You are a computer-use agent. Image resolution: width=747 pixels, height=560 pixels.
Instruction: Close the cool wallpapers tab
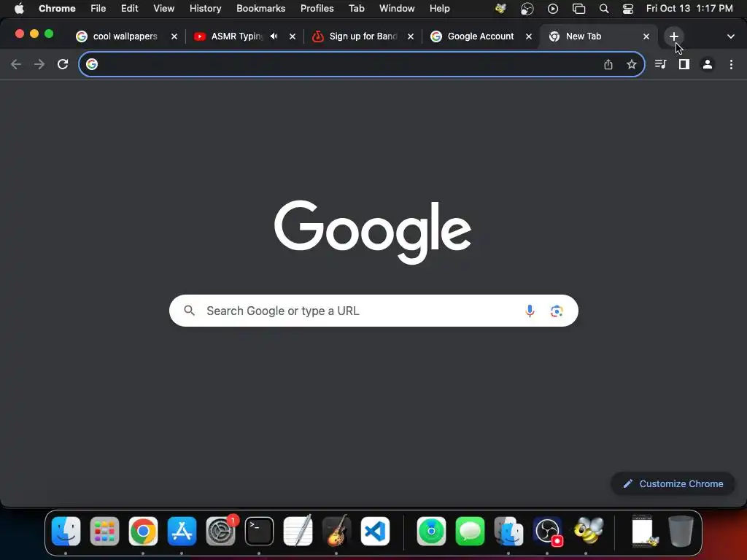174,36
